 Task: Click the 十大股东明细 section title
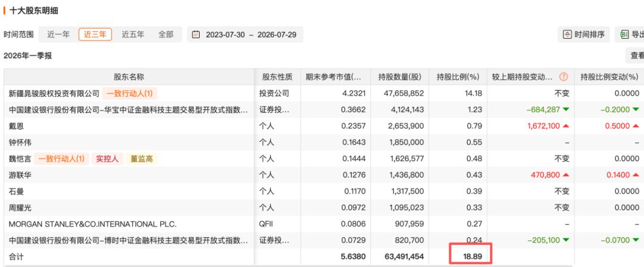tap(33, 11)
